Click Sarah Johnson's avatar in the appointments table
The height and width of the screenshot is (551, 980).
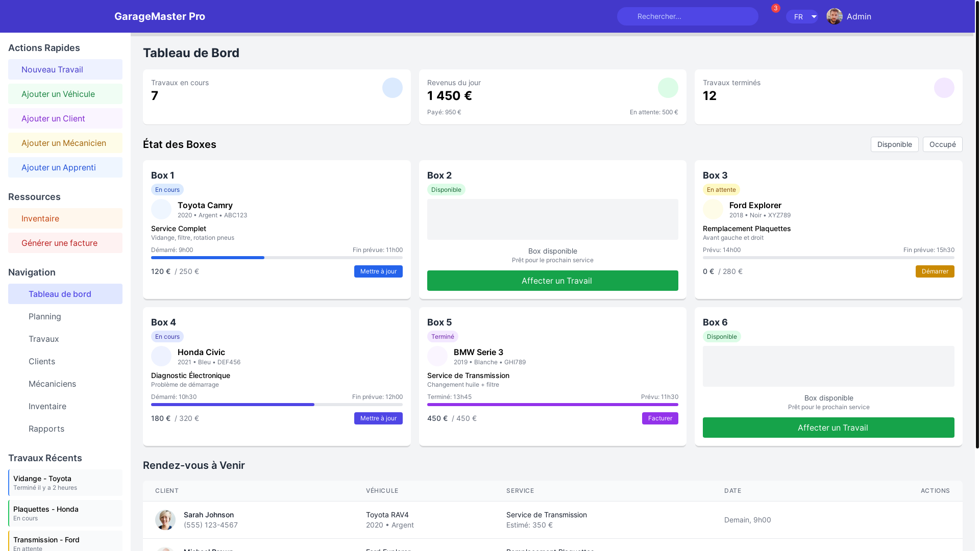point(165,520)
